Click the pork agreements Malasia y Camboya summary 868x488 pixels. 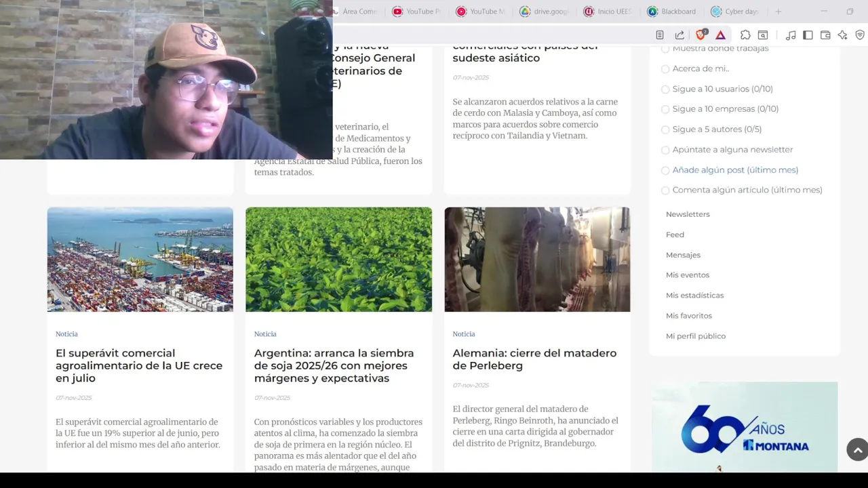[x=535, y=119]
